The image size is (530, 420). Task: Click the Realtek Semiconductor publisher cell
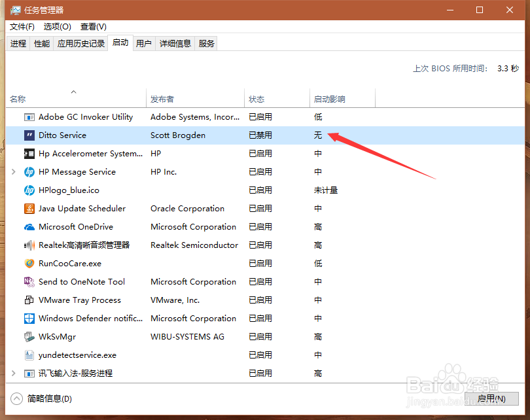tap(194, 245)
